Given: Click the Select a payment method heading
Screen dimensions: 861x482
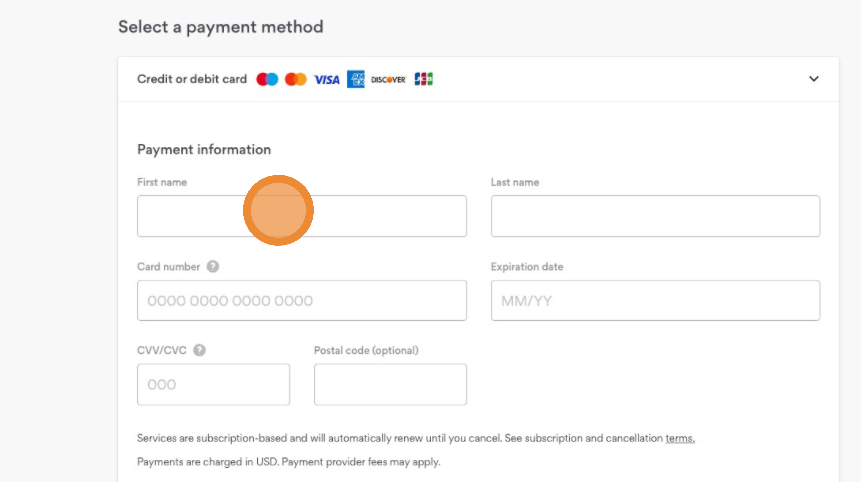Looking at the screenshot, I should click(221, 27).
